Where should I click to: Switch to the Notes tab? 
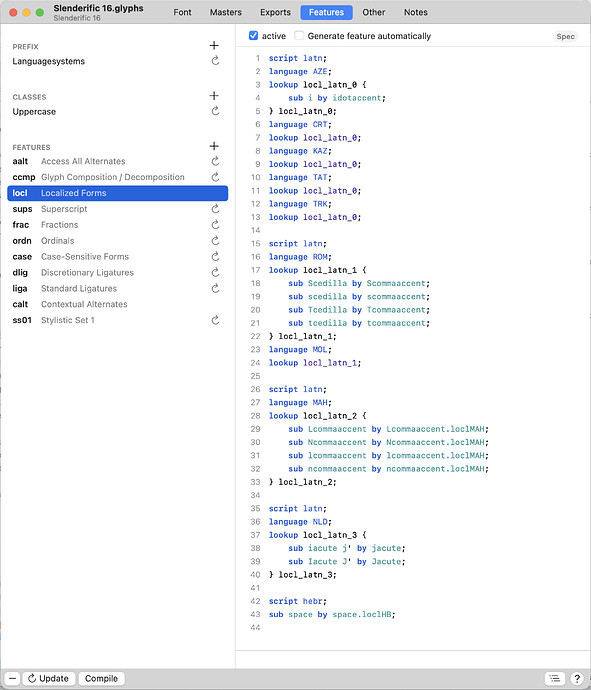coord(415,12)
